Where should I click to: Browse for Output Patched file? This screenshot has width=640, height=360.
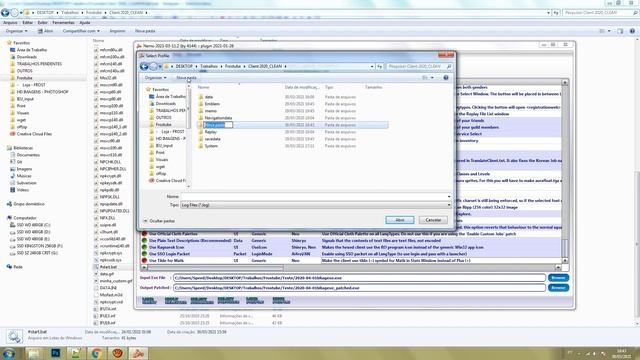pyautogui.click(x=558, y=288)
